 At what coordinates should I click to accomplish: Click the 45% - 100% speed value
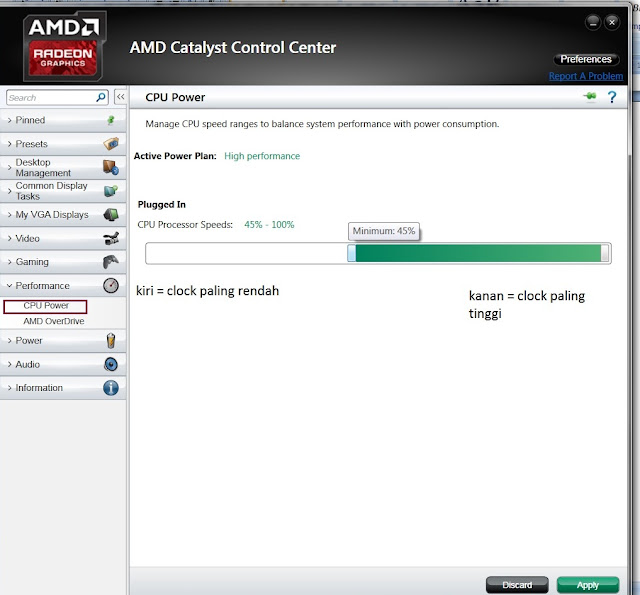point(269,224)
